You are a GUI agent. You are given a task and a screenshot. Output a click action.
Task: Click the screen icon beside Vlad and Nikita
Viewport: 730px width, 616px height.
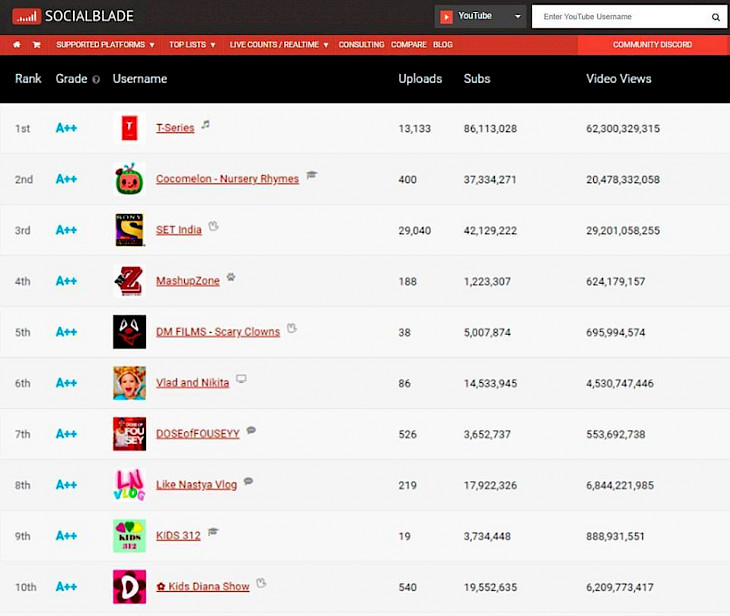point(241,379)
